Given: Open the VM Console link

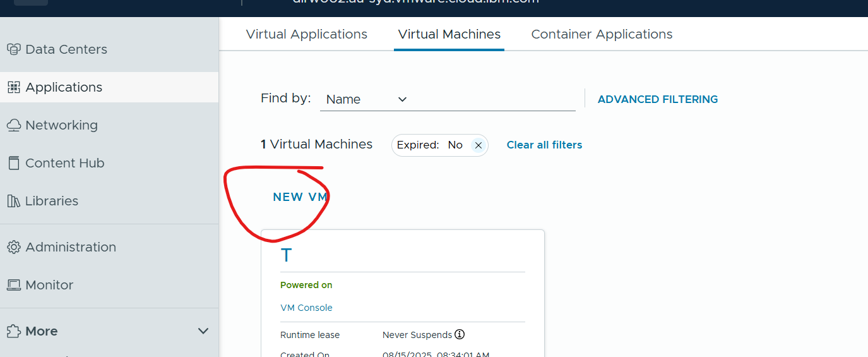Looking at the screenshot, I should point(306,308).
